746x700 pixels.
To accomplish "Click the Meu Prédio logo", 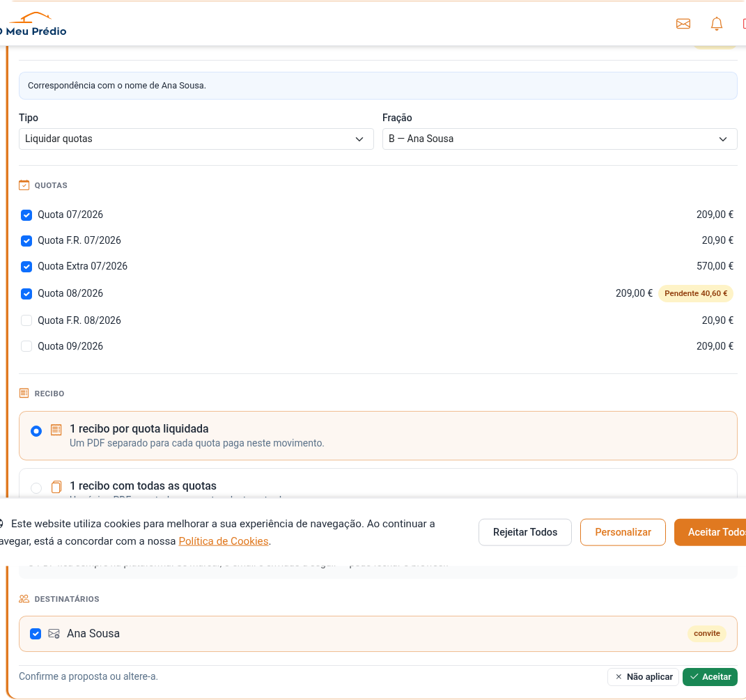I will pyautogui.click(x=33, y=24).
